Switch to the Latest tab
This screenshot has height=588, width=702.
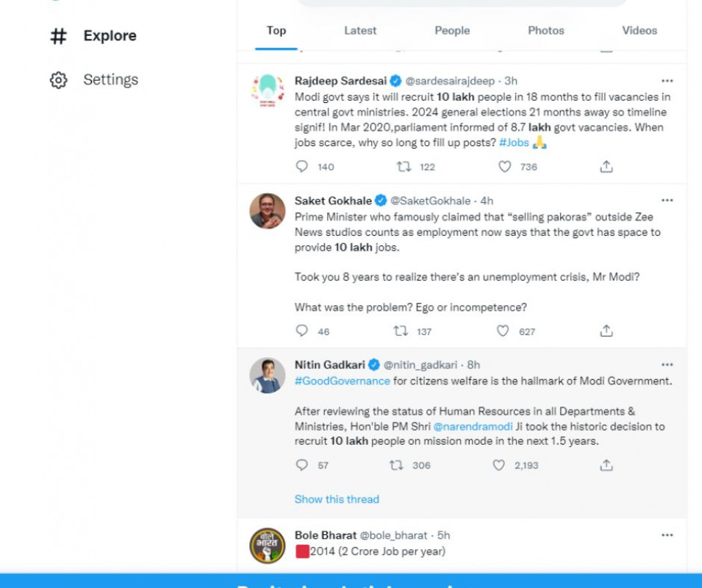[360, 31]
